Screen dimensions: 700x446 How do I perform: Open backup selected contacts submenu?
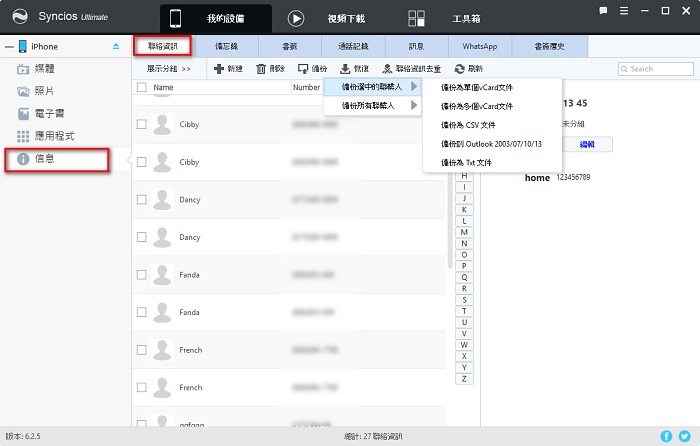[372, 87]
